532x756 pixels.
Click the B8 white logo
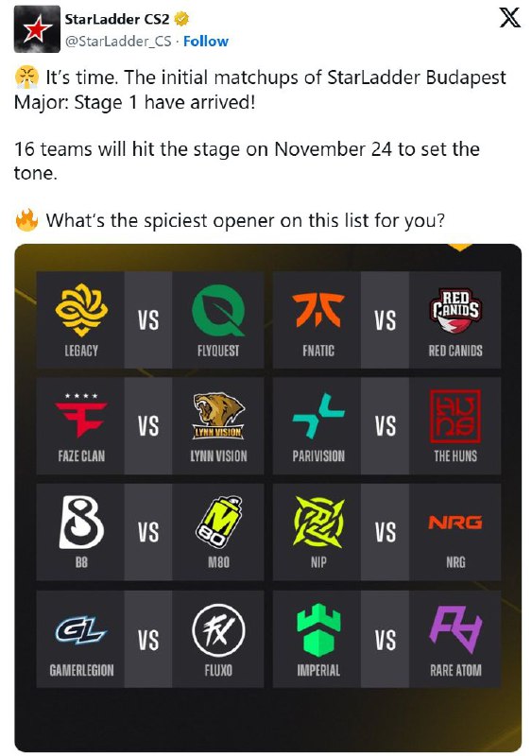pos(81,523)
